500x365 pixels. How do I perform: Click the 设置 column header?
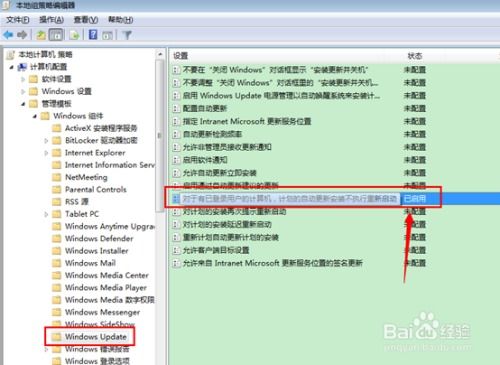(181, 56)
